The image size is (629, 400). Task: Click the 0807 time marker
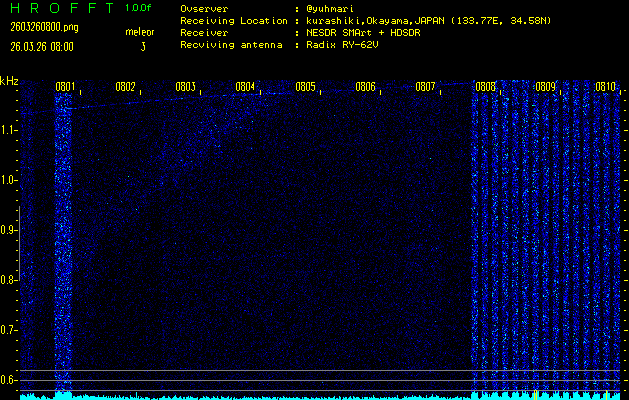coord(425,87)
